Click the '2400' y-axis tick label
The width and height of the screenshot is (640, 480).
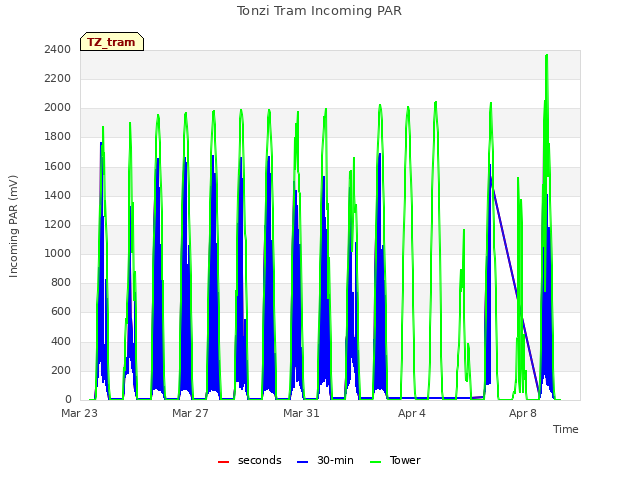point(58,49)
